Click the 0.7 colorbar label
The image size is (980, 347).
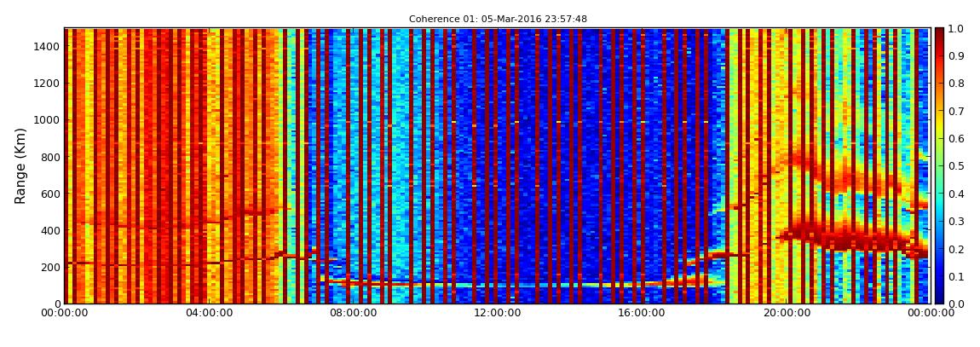tap(956, 112)
